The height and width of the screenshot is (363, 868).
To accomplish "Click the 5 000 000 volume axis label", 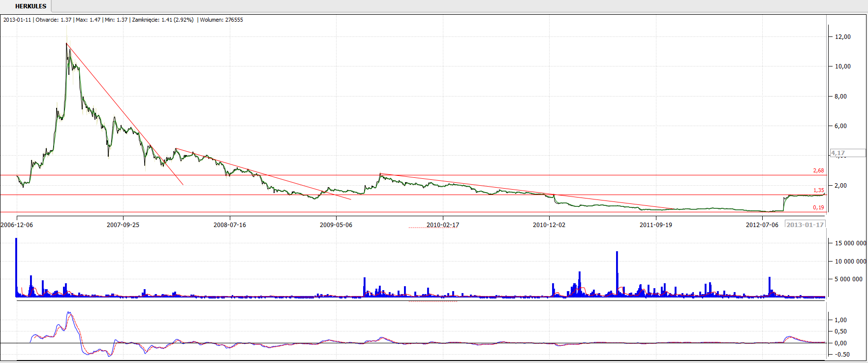I will [849, 279].
